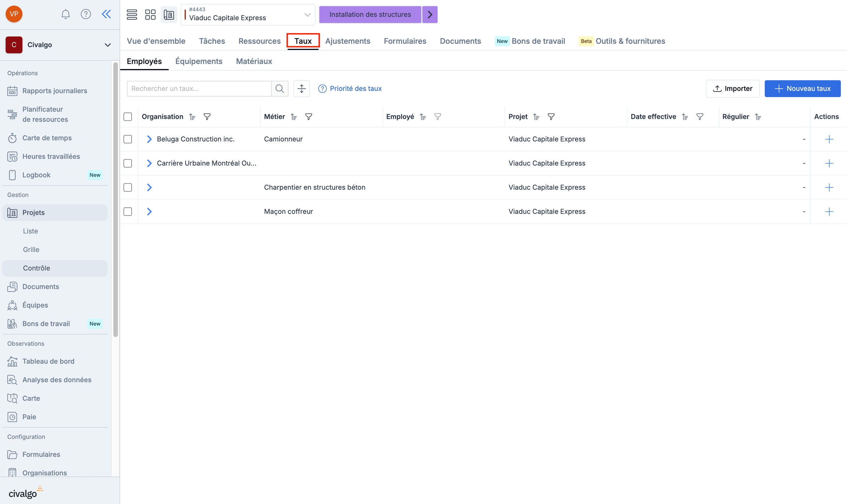Check the Beluga Construction inc. row checkbox
This screenshot has height=504, width=847.
128,139
